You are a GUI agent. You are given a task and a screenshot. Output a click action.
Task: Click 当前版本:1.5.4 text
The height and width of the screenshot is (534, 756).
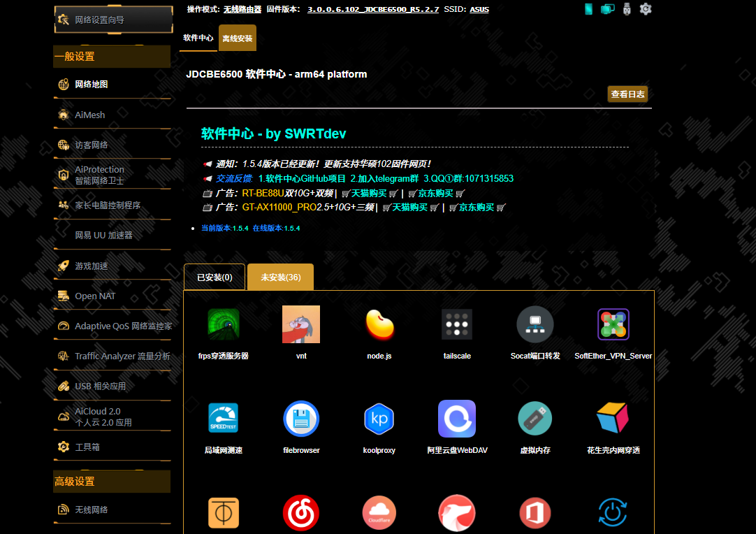pyautogui.click(x=225, y=228)
